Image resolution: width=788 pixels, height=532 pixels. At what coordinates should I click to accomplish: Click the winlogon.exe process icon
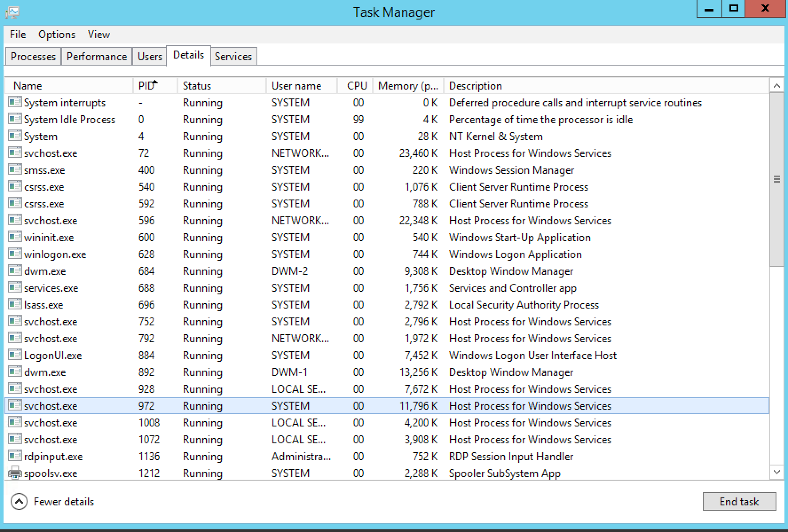pyautogui.click(x=14, y=254)
